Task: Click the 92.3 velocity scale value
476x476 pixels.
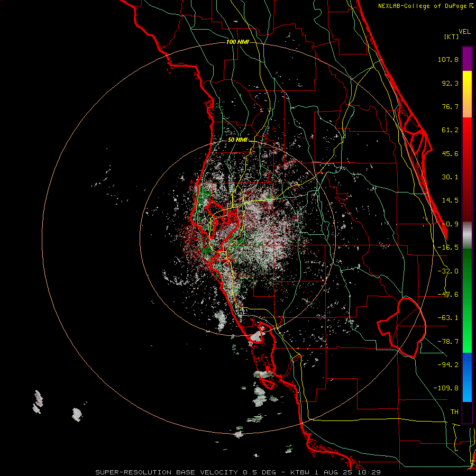Action: pyautogui.click(x=450, y=83)
